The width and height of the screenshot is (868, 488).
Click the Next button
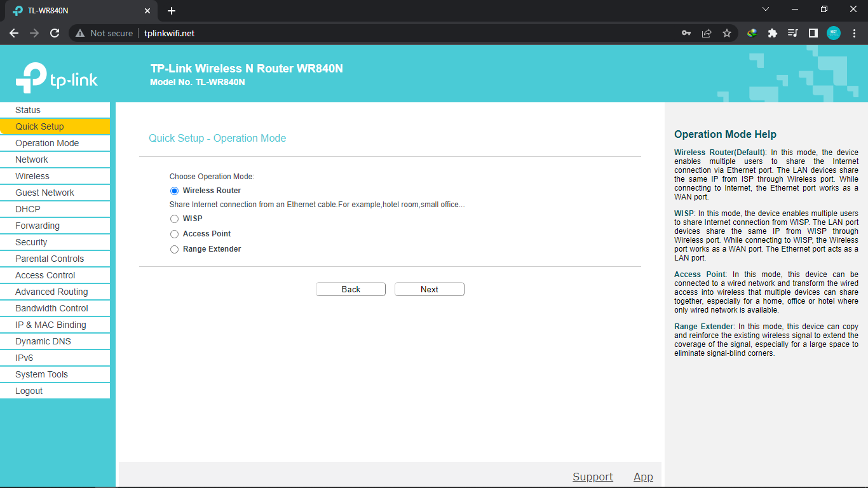click(x=430, y=289)
